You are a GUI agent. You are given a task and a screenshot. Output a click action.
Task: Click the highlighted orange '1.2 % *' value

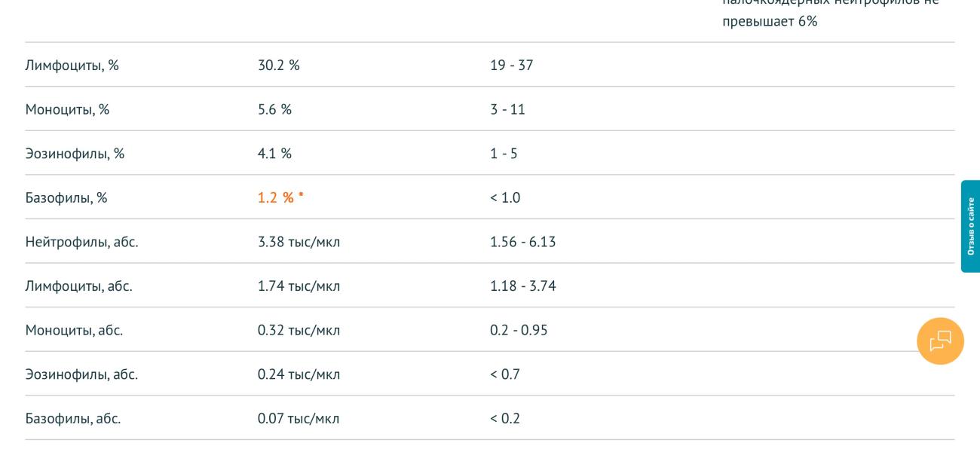point(280,197)
